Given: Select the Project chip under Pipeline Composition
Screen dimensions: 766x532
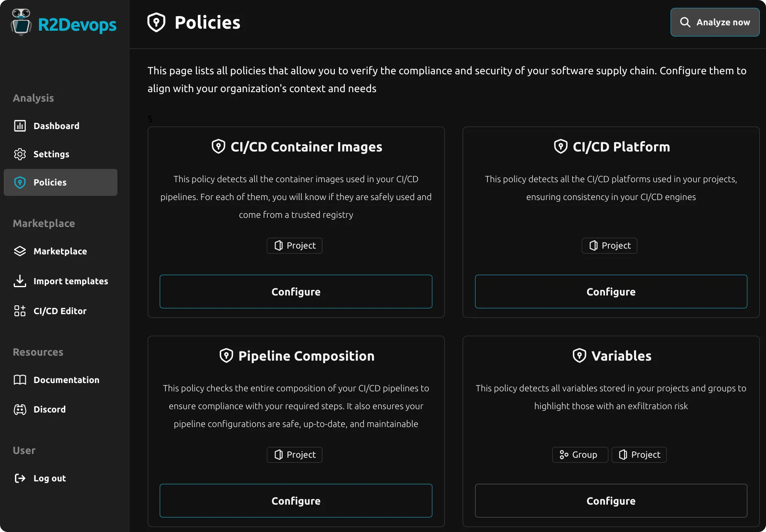Looking at the screenshot, I should point(295,454).
